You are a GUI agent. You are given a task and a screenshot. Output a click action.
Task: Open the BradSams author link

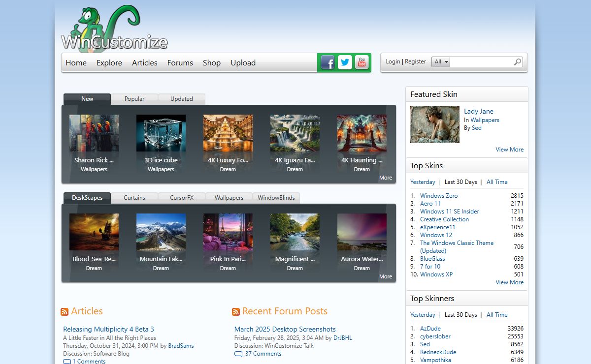pos(181,346)
